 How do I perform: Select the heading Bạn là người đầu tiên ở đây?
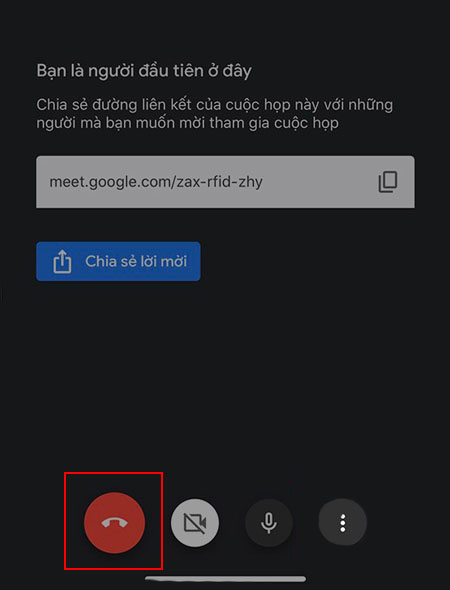point(144,71)
